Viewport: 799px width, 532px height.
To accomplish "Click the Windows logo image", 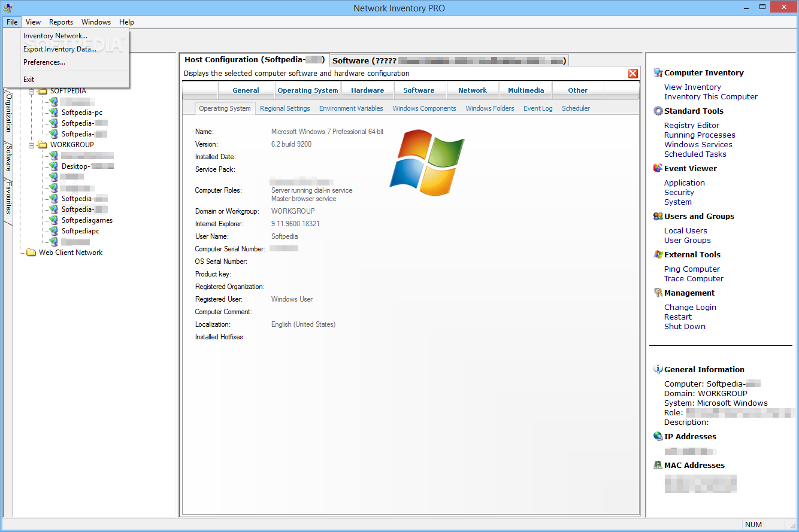I will (x=427, y=163).
